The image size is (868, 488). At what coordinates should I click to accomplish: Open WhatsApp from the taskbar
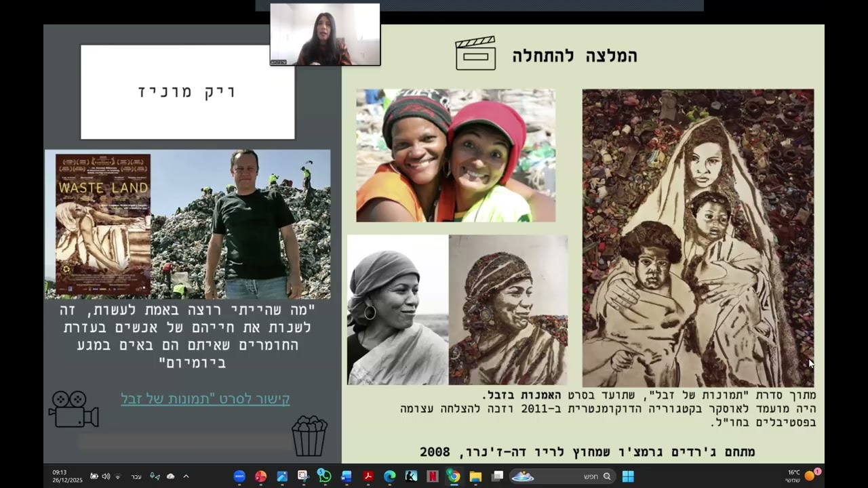tap(325, 476)
